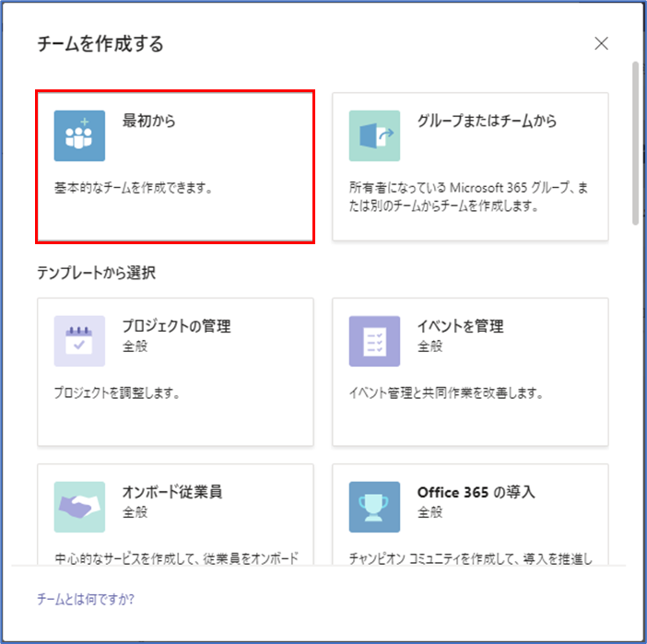The width and height of the screenshot is (647, 644).
Task: Click the 基本的なチームを作成できます description
Action: click(x=134, y=189)
